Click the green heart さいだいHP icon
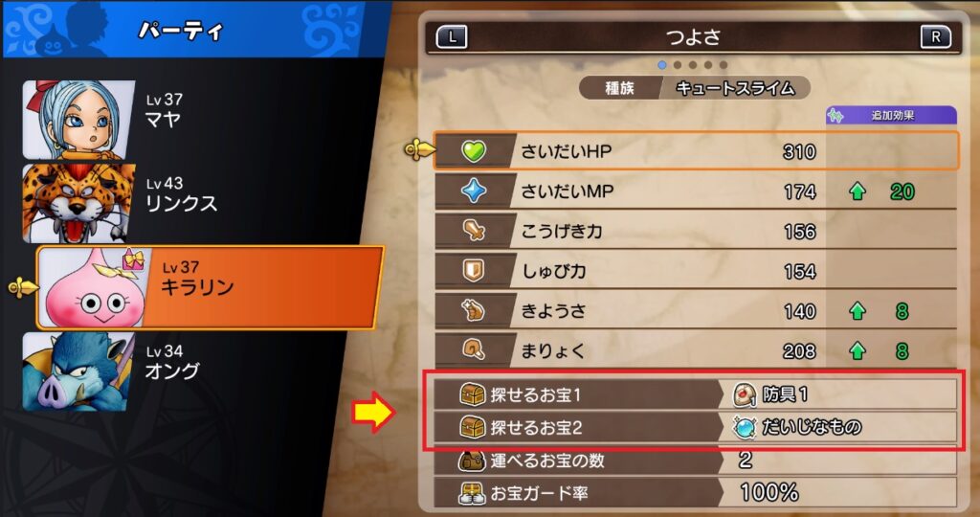This screenshot has width=980, height=517. (474, 150)
